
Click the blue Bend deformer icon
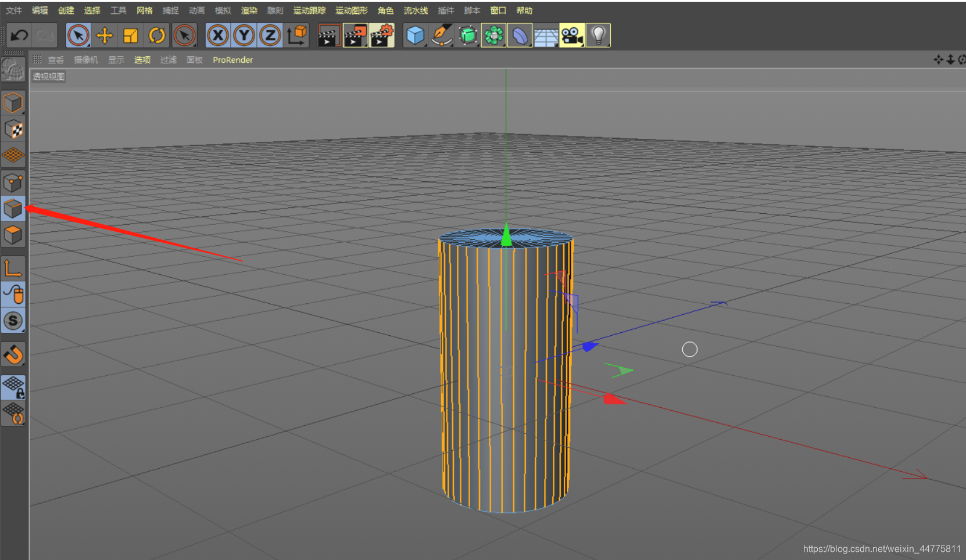[520, 35]
